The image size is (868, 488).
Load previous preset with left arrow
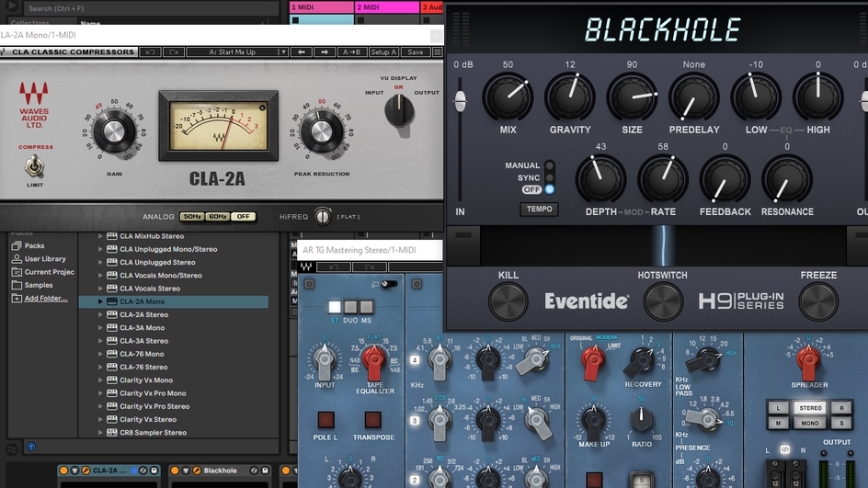tap(302, 52)
